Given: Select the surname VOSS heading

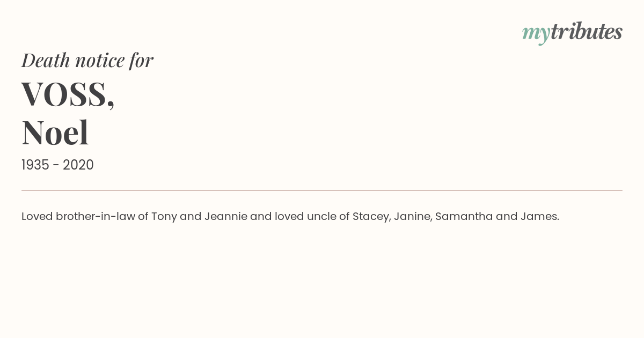Looking at the screenshot, I should click(x=64, y=94).
